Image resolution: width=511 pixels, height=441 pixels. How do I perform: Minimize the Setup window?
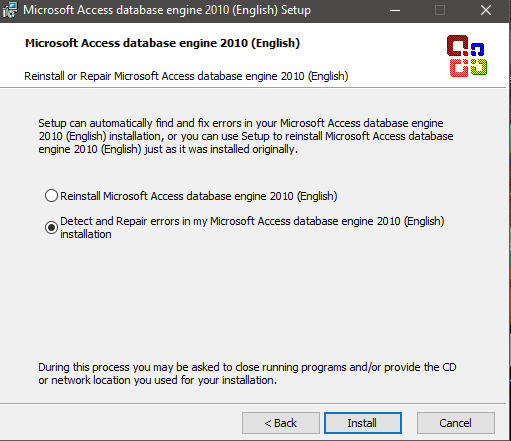395,10
